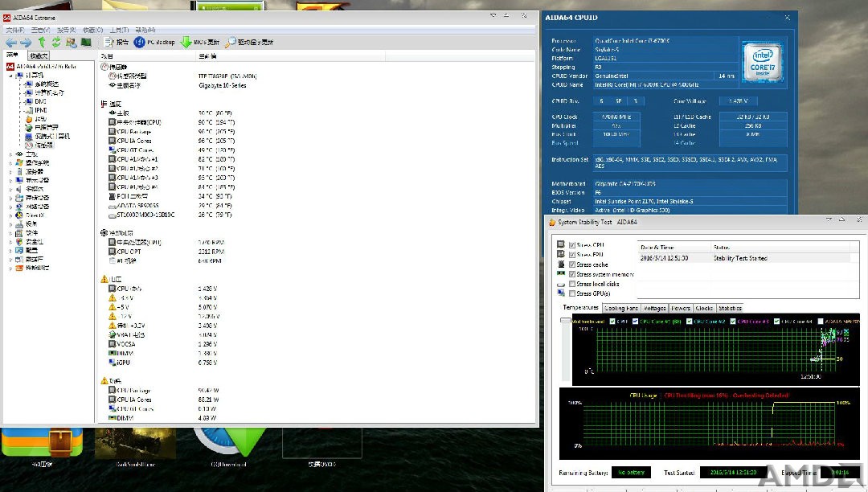This screenshot has width=868, height=492.
Task: Open the 报告 report wizard
Action: pyautogui.click(x=117, y=42)
